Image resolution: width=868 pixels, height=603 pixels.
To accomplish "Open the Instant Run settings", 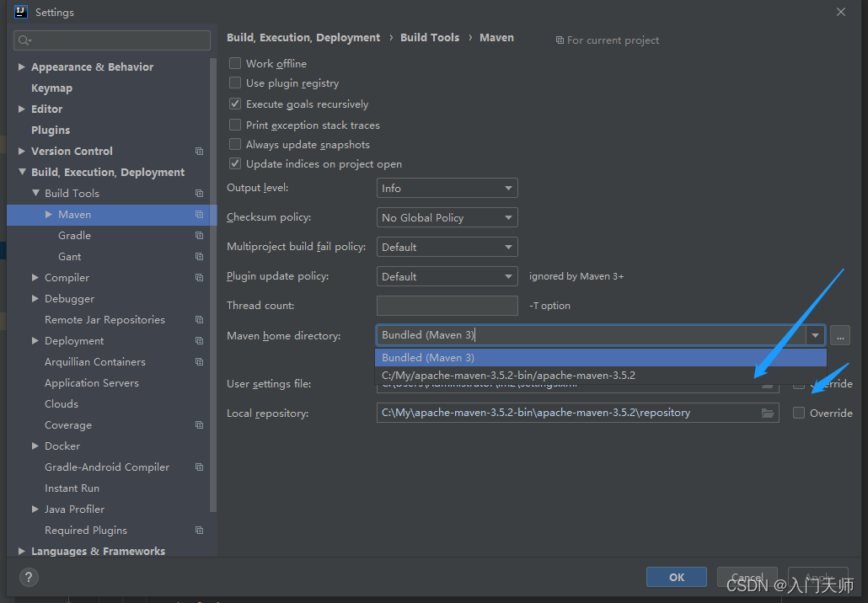I will [x=72, y=488].
